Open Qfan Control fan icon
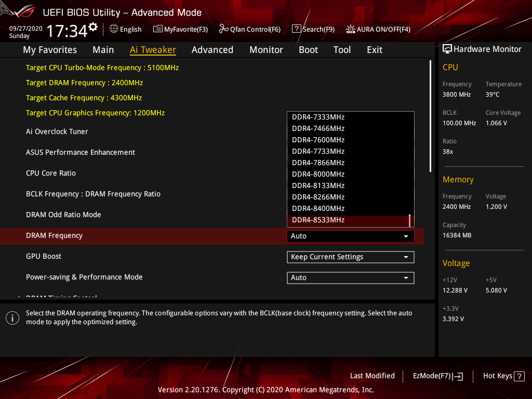The height and width of the screenshot is (399, 532). coord(223,29)
